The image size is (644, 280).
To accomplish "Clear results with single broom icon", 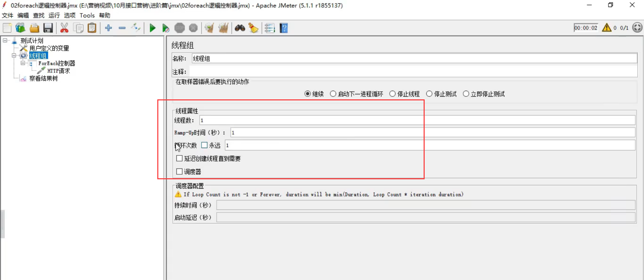I will 209,28.
